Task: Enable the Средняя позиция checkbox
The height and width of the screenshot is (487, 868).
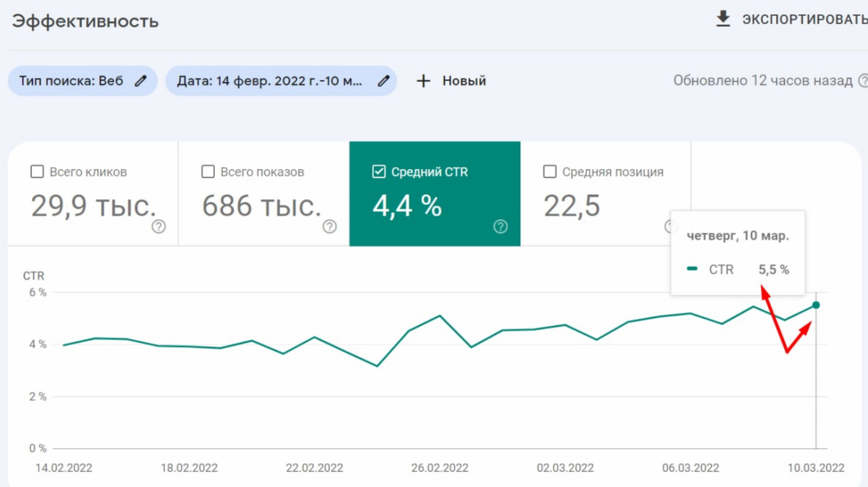Action: [549, 172]
